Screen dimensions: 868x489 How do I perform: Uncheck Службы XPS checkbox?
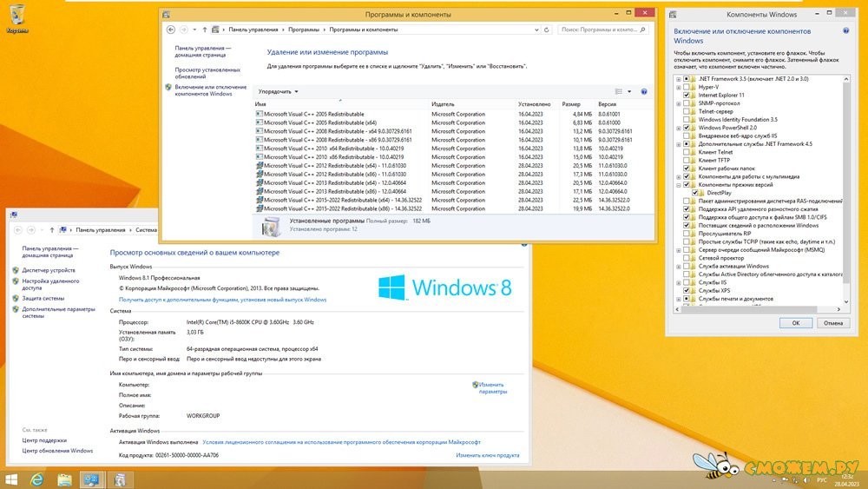click(687, 290)
